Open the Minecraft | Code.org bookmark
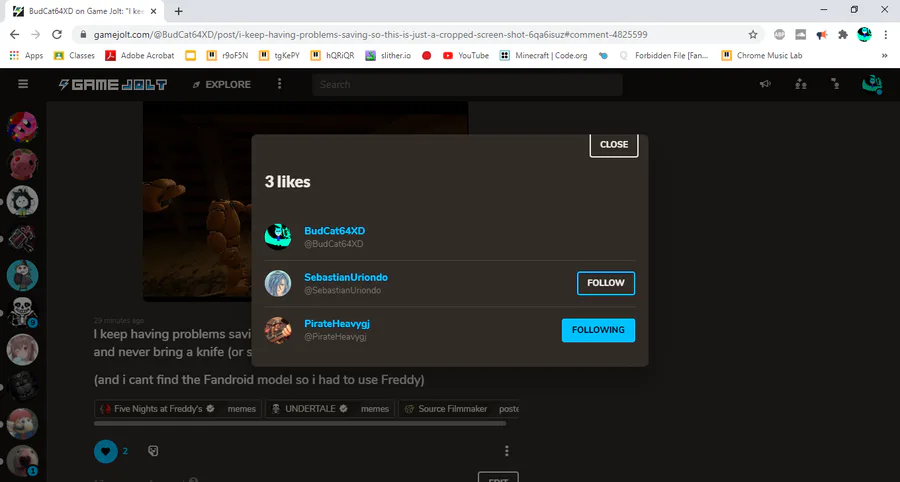Viewport: 900px width, 482px height. (x=544, y=56)
